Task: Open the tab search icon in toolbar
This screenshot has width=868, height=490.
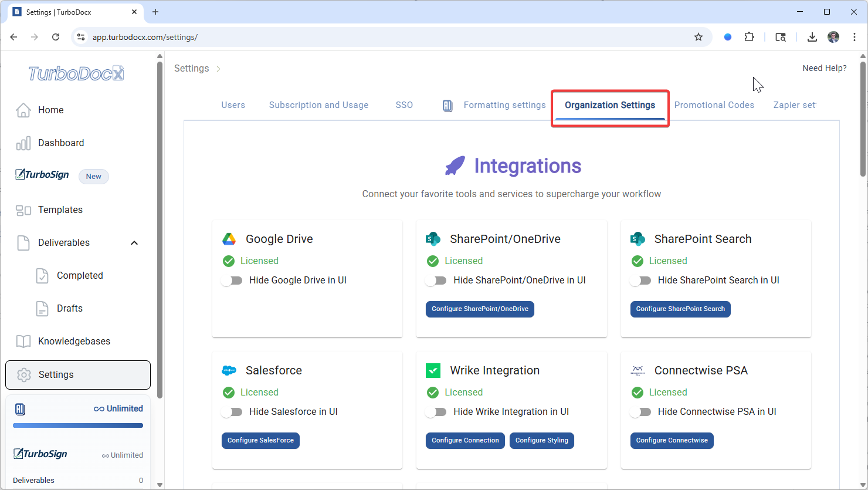Action: coord(781,37)
